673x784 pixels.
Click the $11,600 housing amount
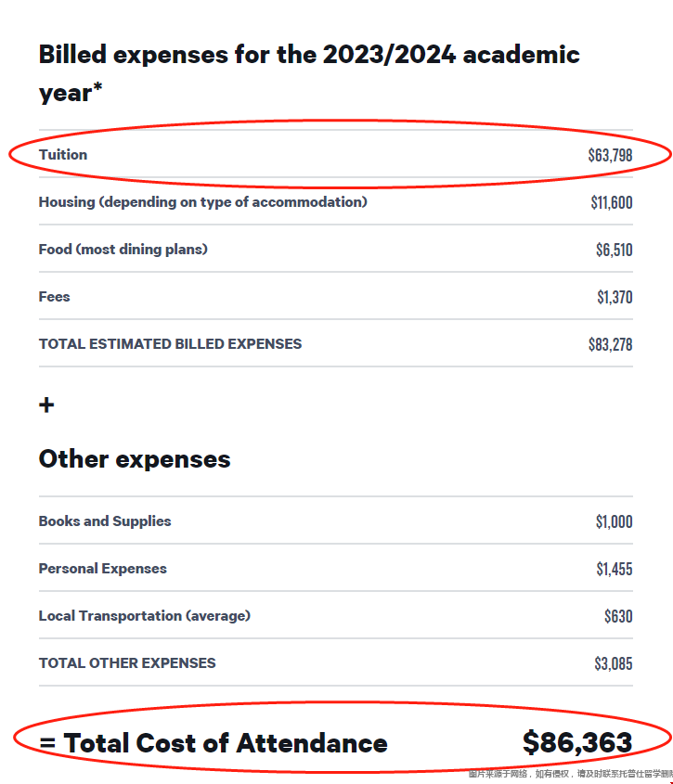612,202
